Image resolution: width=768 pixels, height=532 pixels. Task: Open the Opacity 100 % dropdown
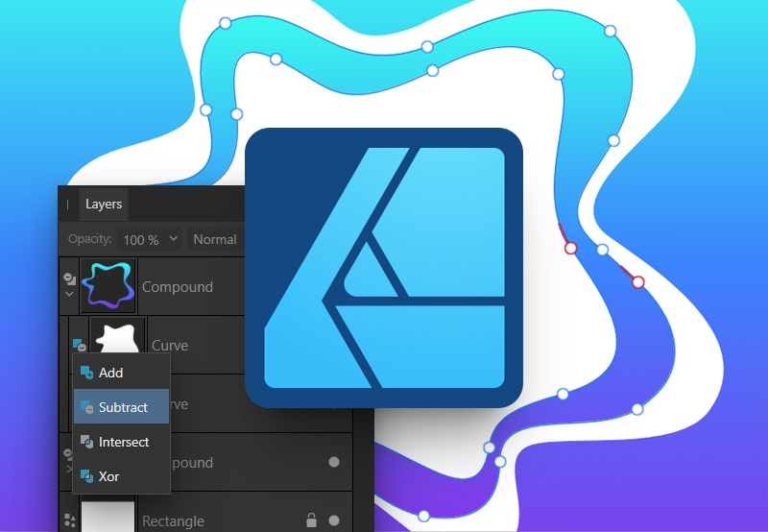(150, 239)
